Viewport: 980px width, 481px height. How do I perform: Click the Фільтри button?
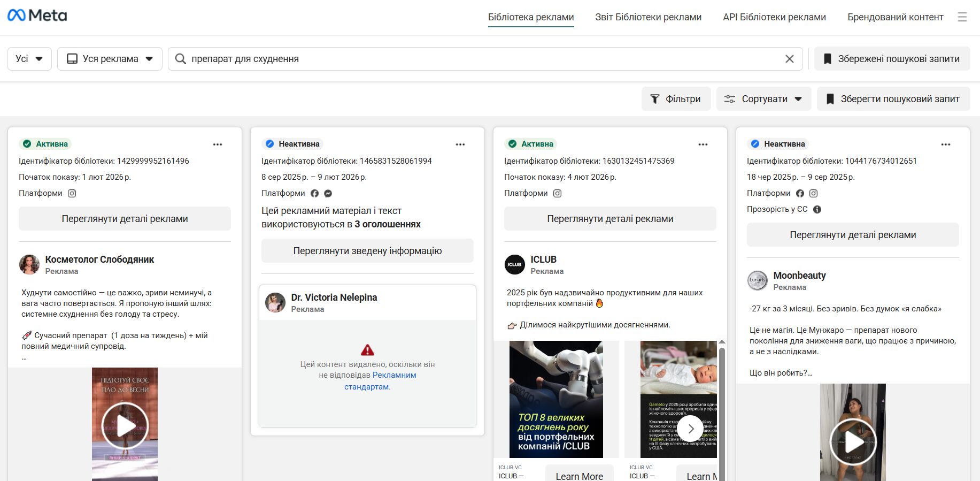676,99
